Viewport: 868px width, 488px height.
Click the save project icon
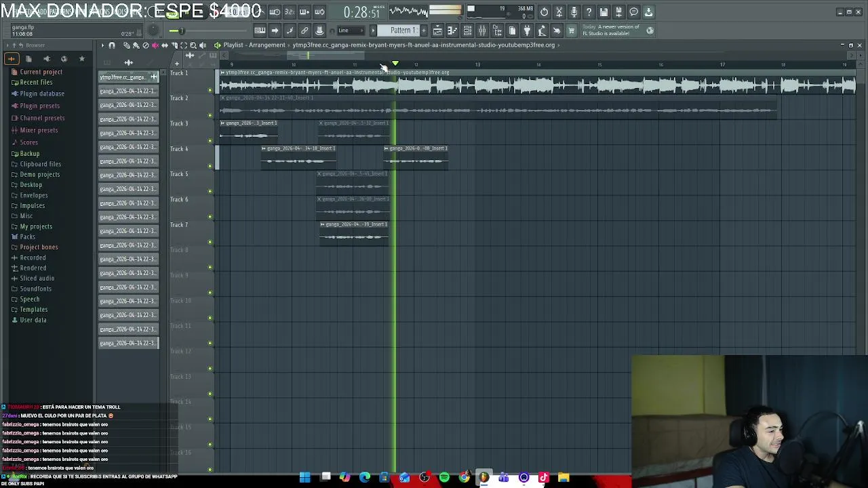(604, 12)
